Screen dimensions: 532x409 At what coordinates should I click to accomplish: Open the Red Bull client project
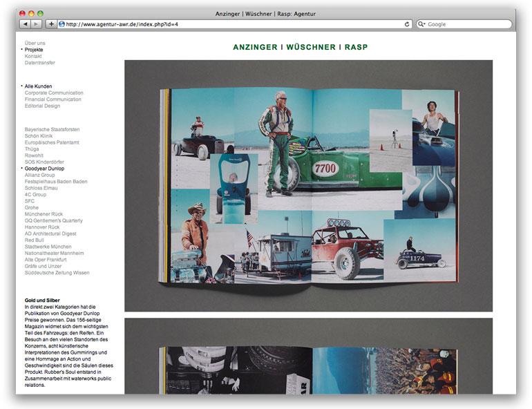(x=35, y=240)
